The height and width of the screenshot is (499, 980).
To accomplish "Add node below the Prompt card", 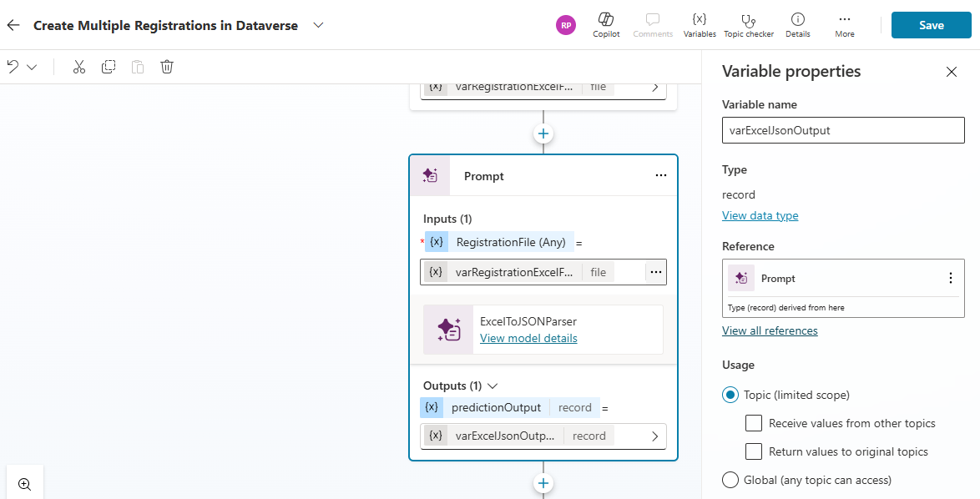I will [543, 483].
